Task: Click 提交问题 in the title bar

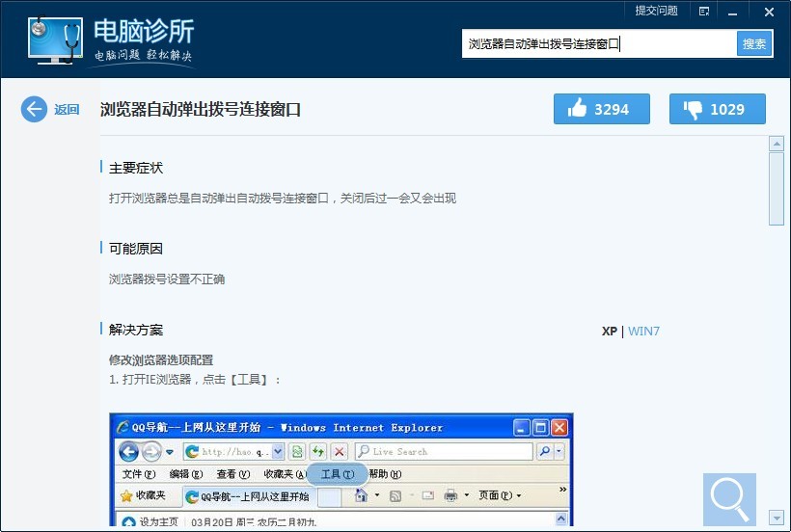Action: 656,11
